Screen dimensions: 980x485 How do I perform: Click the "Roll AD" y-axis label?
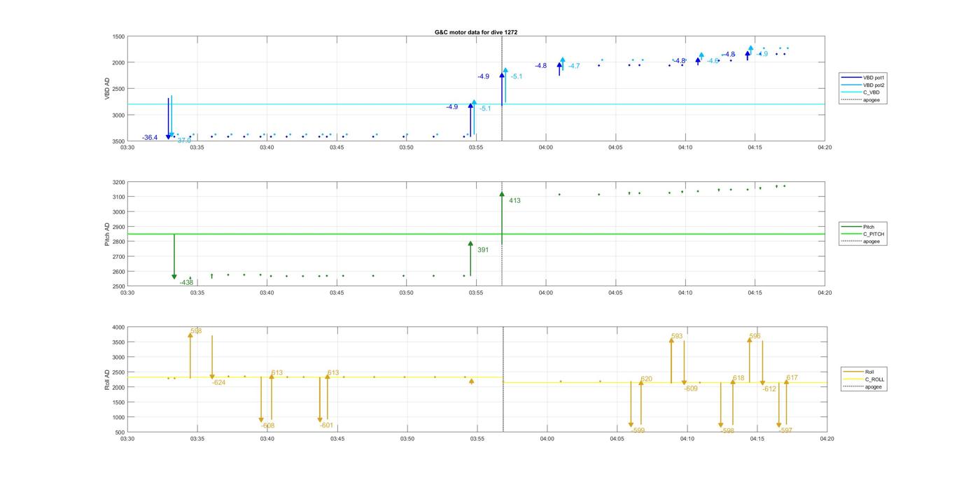(107, 379)
